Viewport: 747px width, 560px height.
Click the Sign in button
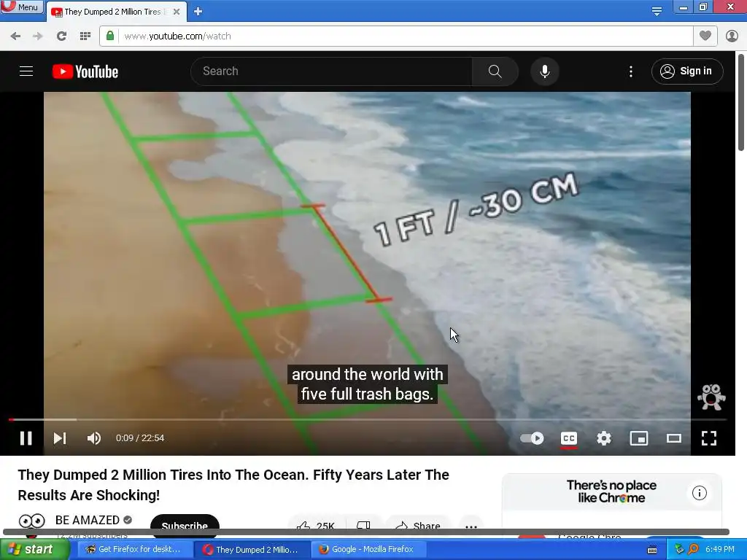click(687, 71)
